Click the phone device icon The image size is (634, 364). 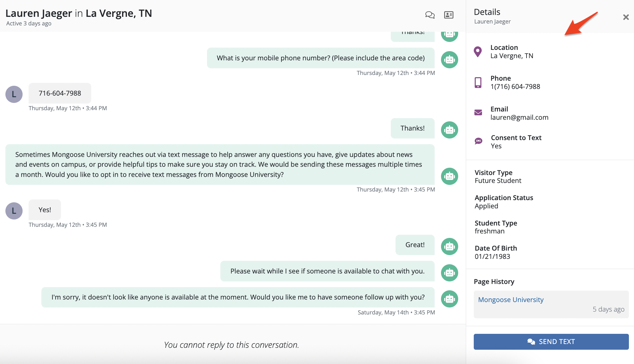[x=478, y=83]
